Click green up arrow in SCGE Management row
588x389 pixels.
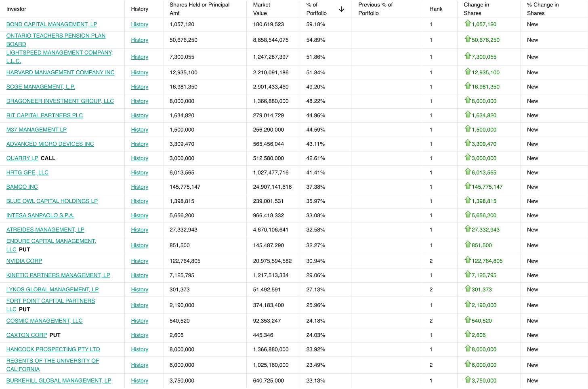(x=468, y=86)
